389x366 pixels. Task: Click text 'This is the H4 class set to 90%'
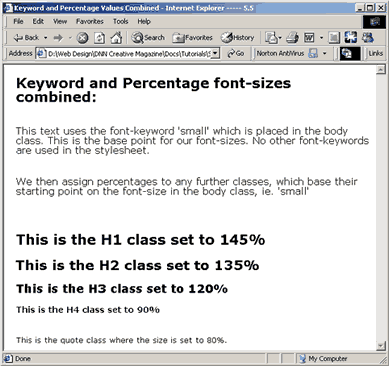[x=88, y=310]
